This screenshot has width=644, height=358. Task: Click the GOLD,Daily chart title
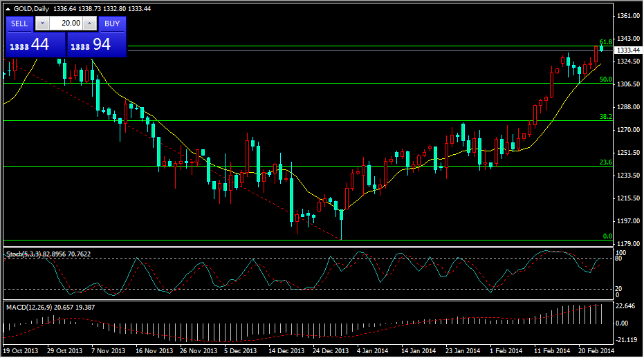point(31,8)
